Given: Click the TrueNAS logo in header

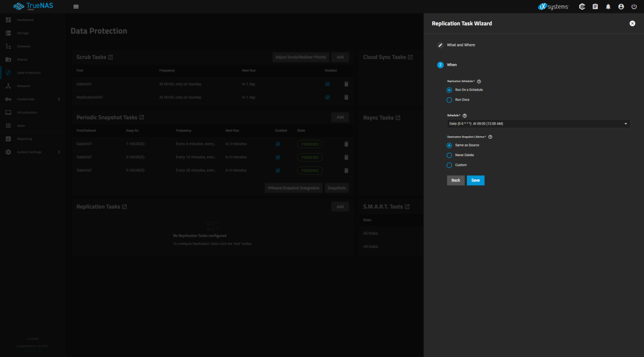Looking at the screenshot, I should point(33,6).
